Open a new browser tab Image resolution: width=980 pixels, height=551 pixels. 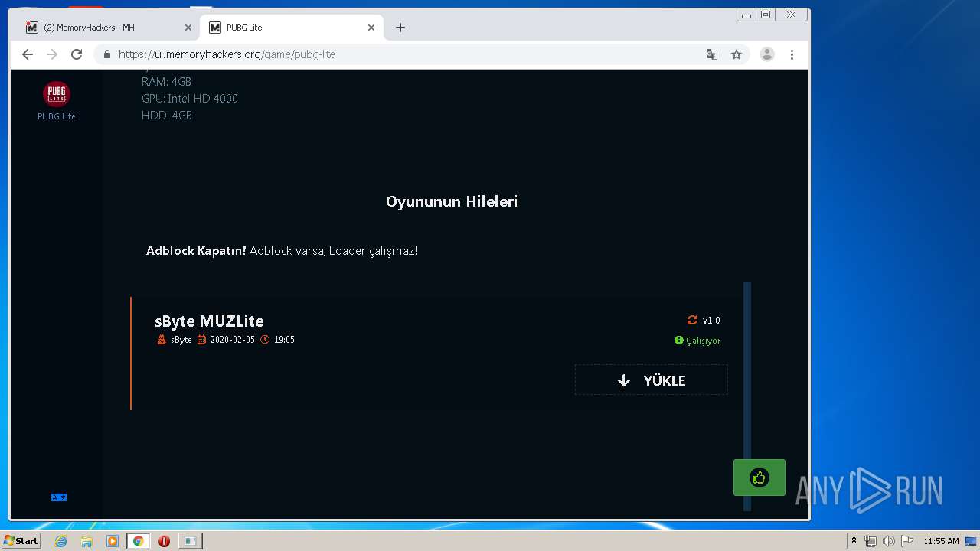tap(400, 28)
